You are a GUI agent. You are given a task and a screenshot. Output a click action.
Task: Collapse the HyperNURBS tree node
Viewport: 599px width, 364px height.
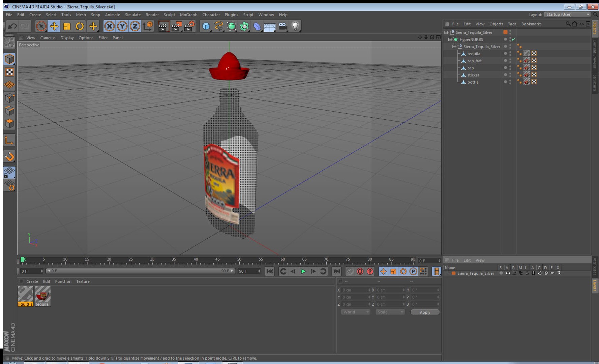tap(450, 39)
